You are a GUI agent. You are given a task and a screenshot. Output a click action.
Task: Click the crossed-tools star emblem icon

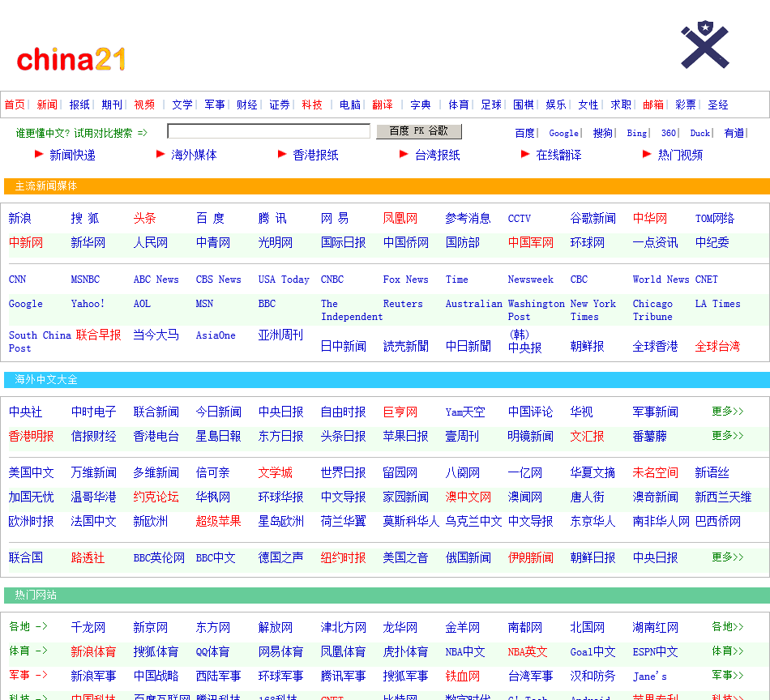click(705, 45)
